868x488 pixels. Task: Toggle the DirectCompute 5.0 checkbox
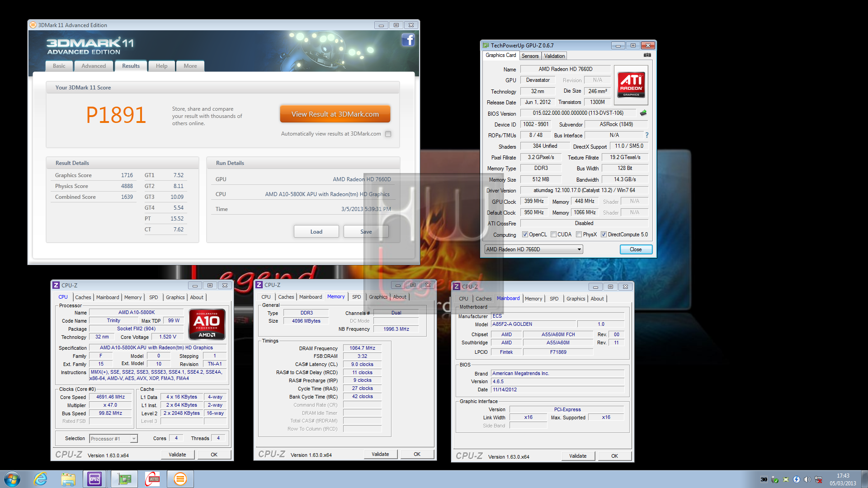coord(604,235)
